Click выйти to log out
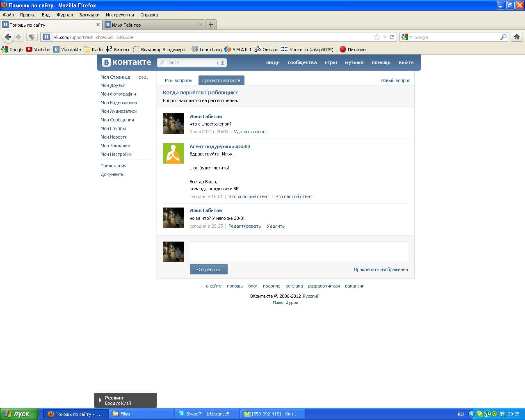The width and height of the screenshot is (525, 420). [x=406, y=62]
